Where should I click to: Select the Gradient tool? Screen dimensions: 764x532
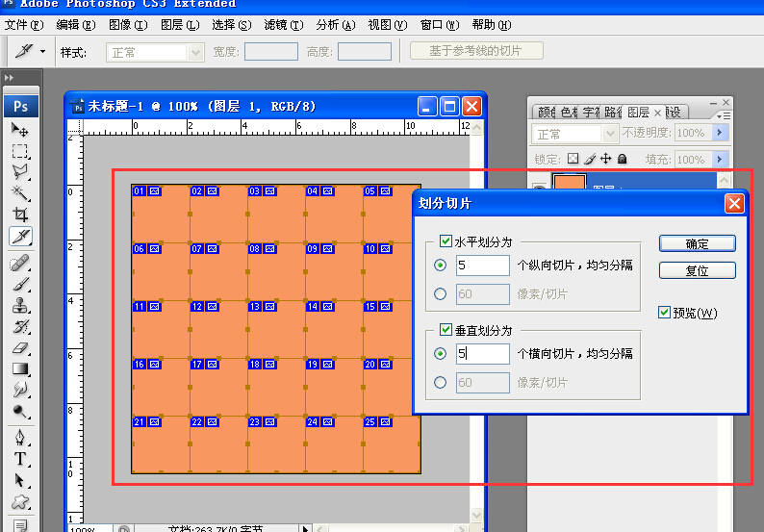(20, 369)
